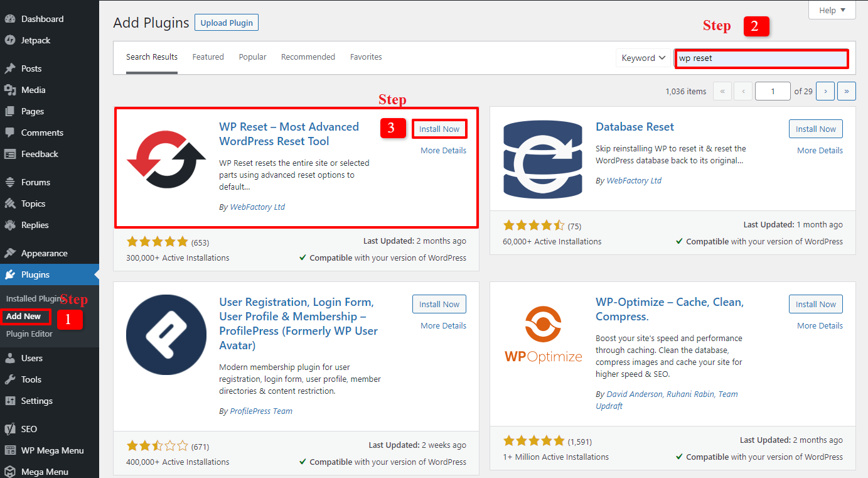Click the Media icon in sidebar
868x478 pixels.
point(10,90)
